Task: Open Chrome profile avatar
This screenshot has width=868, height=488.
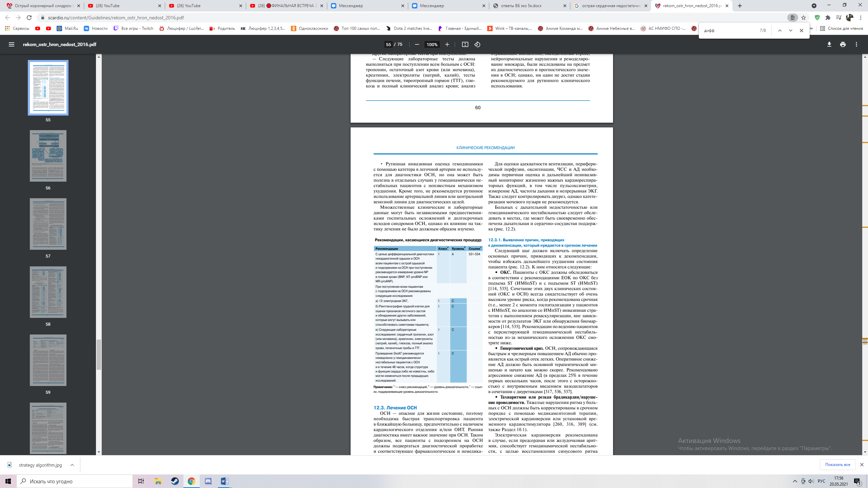Action: coord(849,18)
